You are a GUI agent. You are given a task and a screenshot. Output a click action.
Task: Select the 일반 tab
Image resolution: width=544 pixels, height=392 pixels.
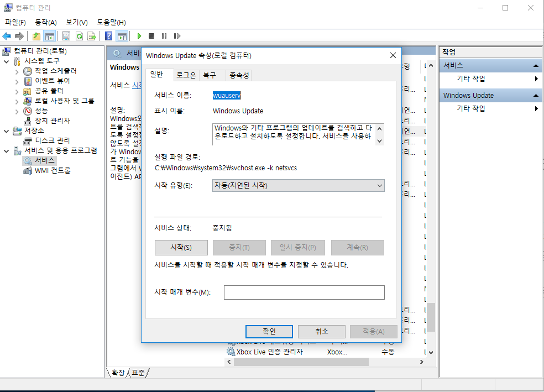(x=156, y=75)
